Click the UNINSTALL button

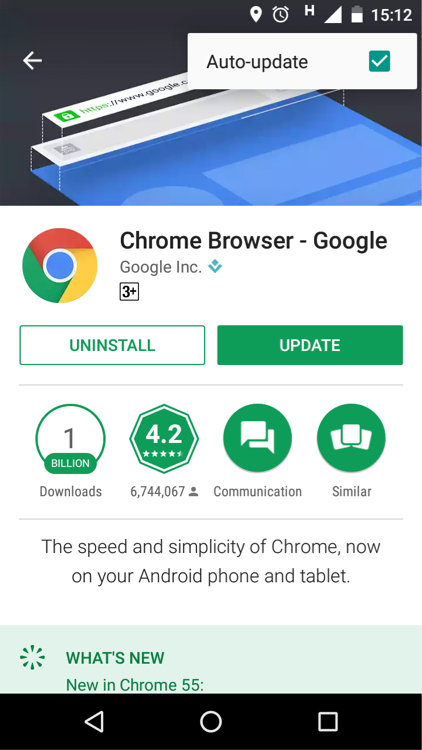(x=112, y=345)
